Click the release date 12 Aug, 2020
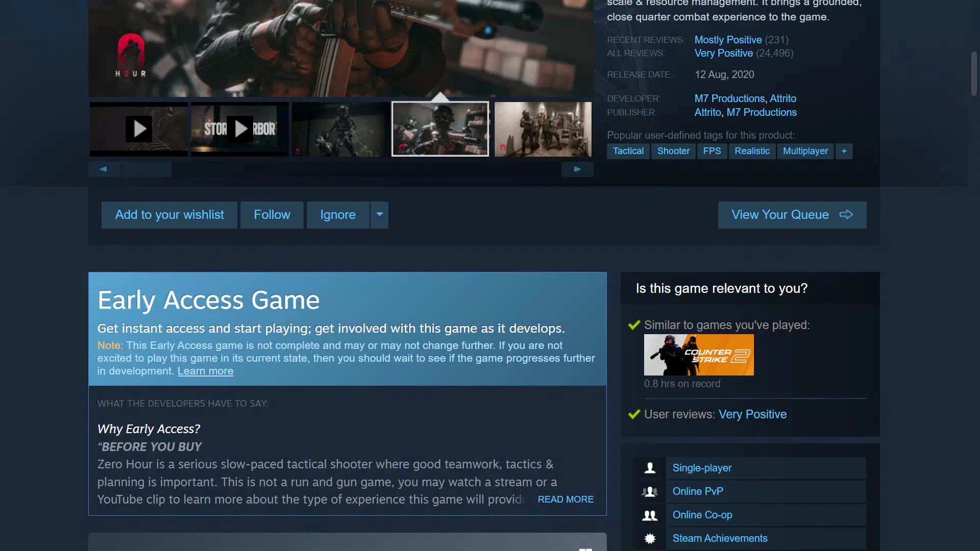 click(x=724, y=74)
